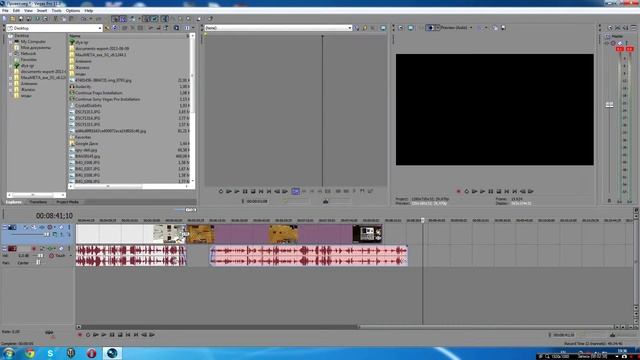
Task: Expand Network in the folder tree
Action: [11, 53]
